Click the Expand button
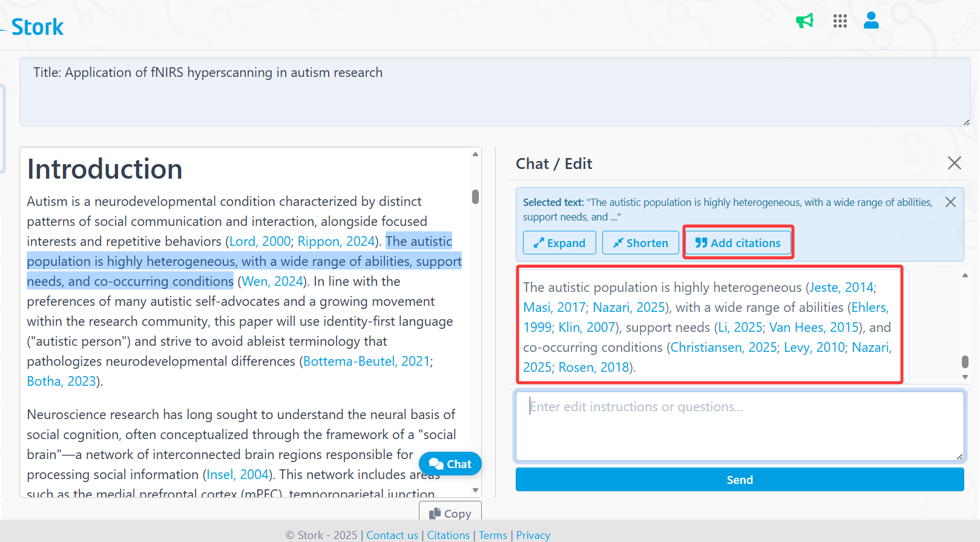This screenshot has width=980, height=542. point(559,243)
